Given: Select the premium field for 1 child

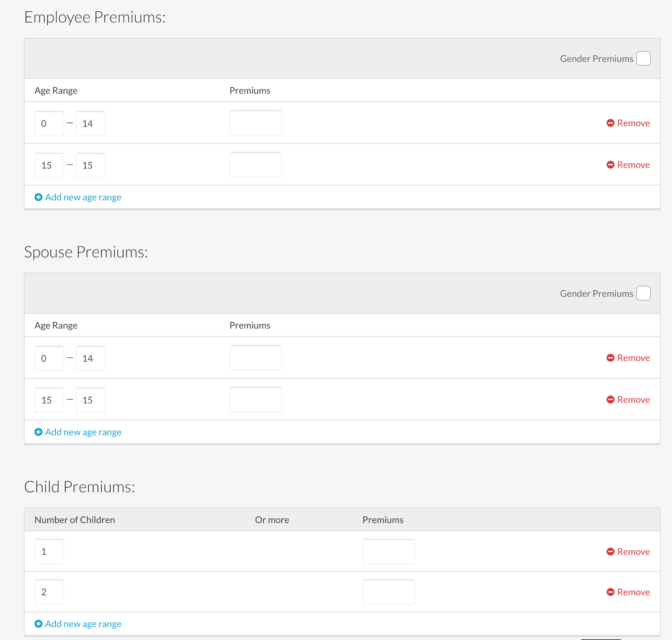Looking at the screenshot, I should (x=388, y=551).
